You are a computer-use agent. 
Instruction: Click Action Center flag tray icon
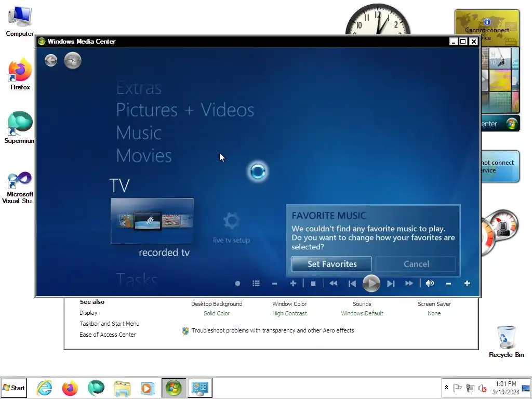[x=457, y=388]
